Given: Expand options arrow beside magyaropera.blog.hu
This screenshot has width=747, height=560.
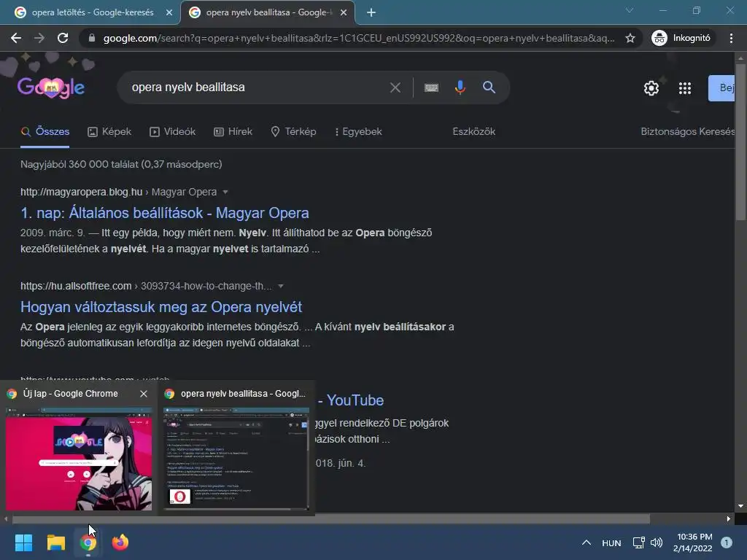Looking at the screenshot, I should [x=225, y=192].
